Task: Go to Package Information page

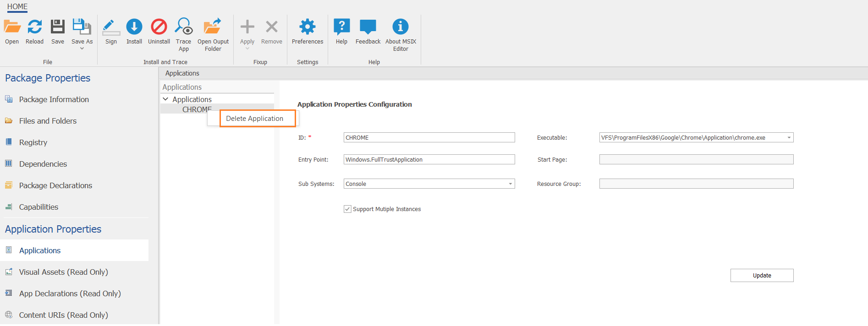Action: 54,99
